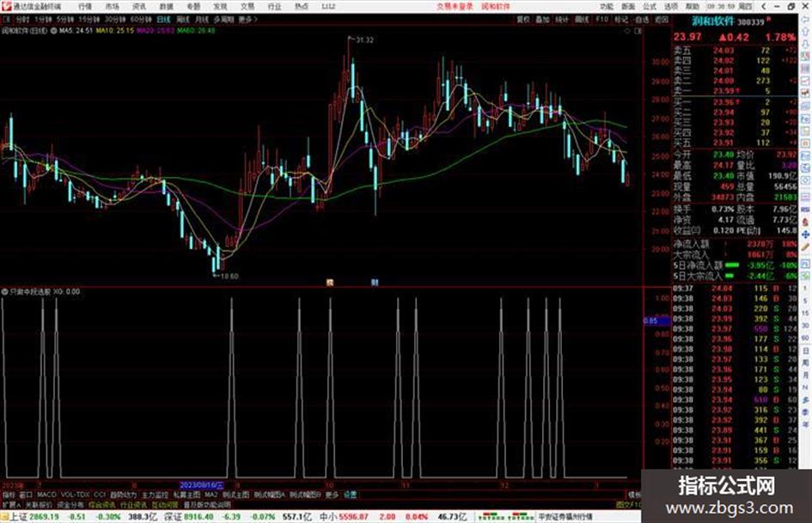The width and height of the screenshot is (812, 523).
Task: Click the 统计 toolbar button
Action: pyautogui.click(x=562, y=20)
